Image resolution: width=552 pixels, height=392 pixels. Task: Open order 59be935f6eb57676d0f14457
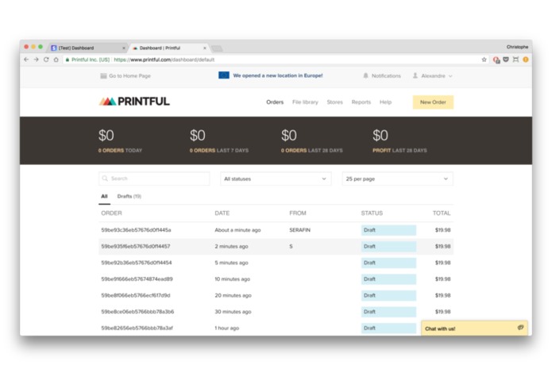click(136, 247)
